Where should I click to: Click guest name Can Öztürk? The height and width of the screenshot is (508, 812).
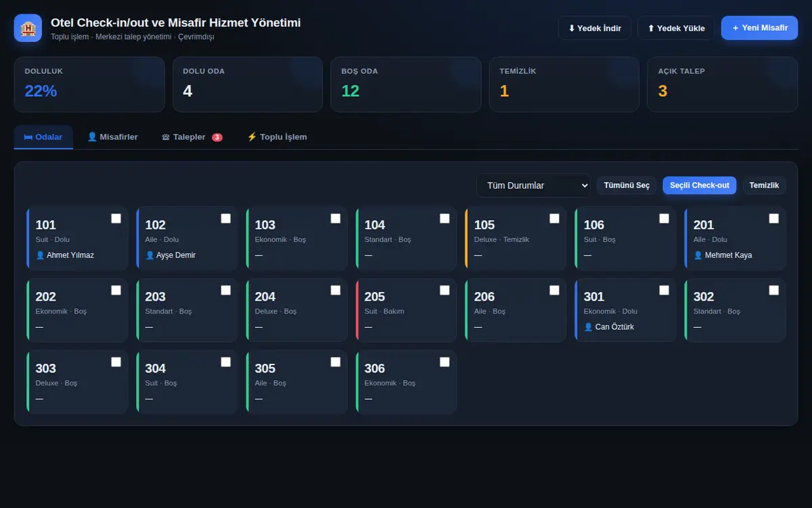[x=614, y=327]
